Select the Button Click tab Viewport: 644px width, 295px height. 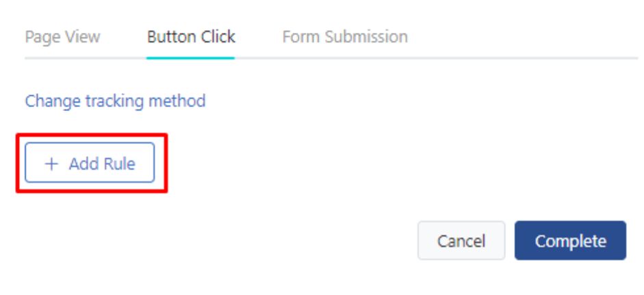pyautogui.click(x=191, y=36)
